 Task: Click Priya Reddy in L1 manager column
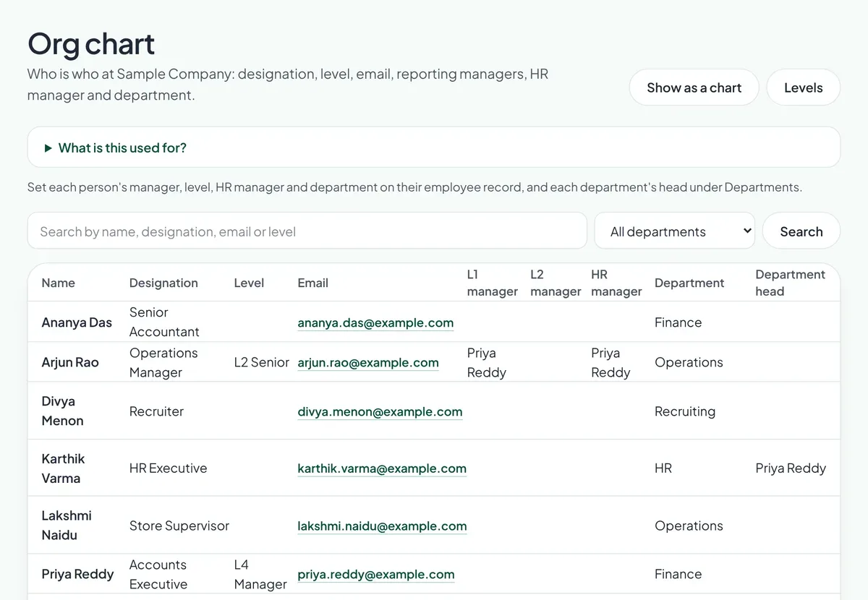[486, 362]
